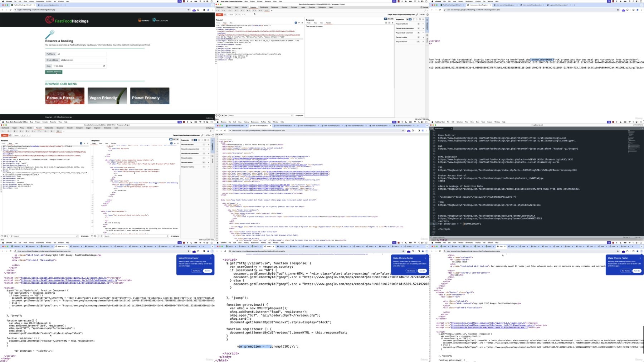Click the edit target pencil in profile.php Burp
Image resolution: width=644 pixels, height=362 pixels.
click(417, 15)
